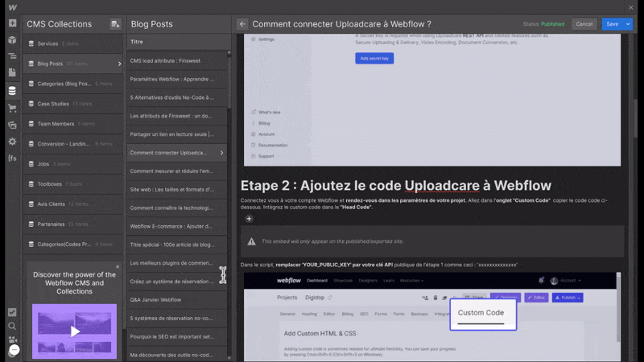
Task: Open the Navigator panel
Action: (x=12, y=56)
